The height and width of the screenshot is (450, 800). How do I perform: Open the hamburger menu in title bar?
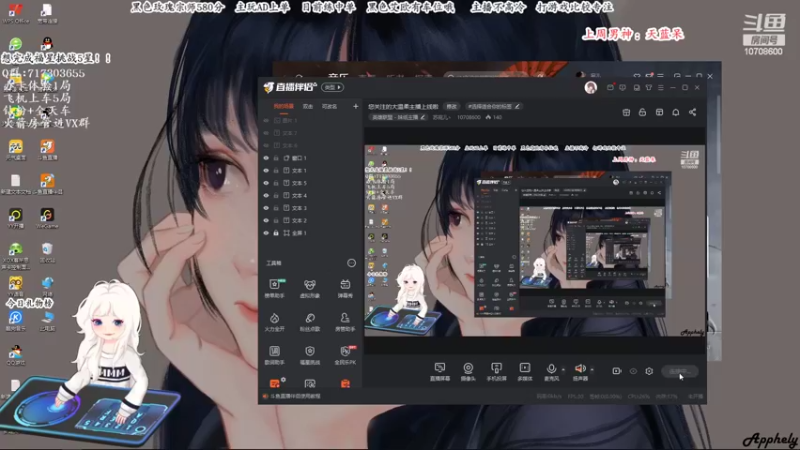pyautogui.click(x=661, y=88)
